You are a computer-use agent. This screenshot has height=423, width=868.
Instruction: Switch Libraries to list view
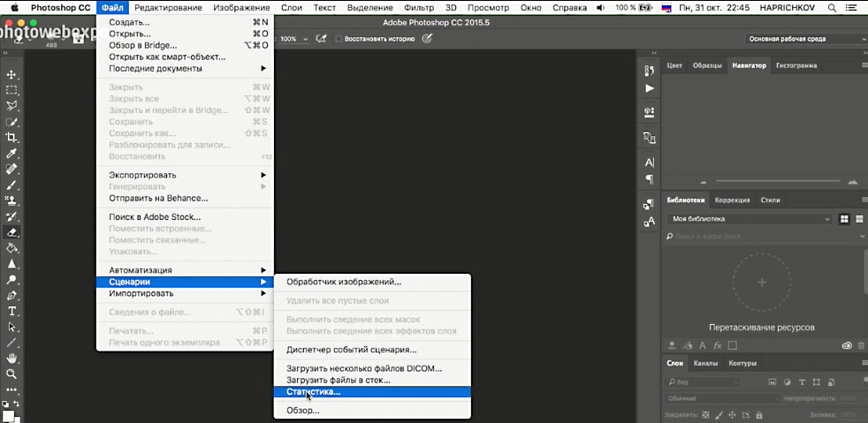860,219
